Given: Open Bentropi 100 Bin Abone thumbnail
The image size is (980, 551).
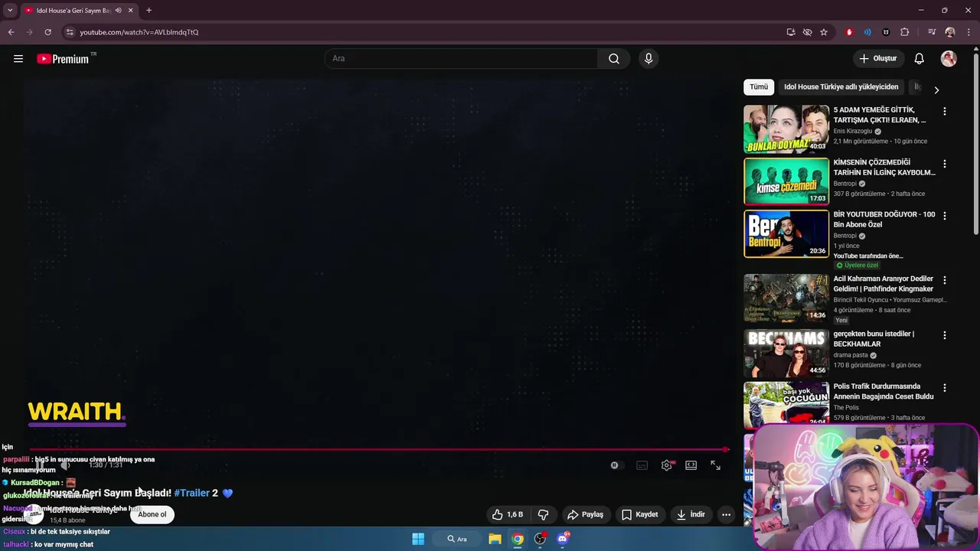Looking at the screenshot, I should click(786, 233).
